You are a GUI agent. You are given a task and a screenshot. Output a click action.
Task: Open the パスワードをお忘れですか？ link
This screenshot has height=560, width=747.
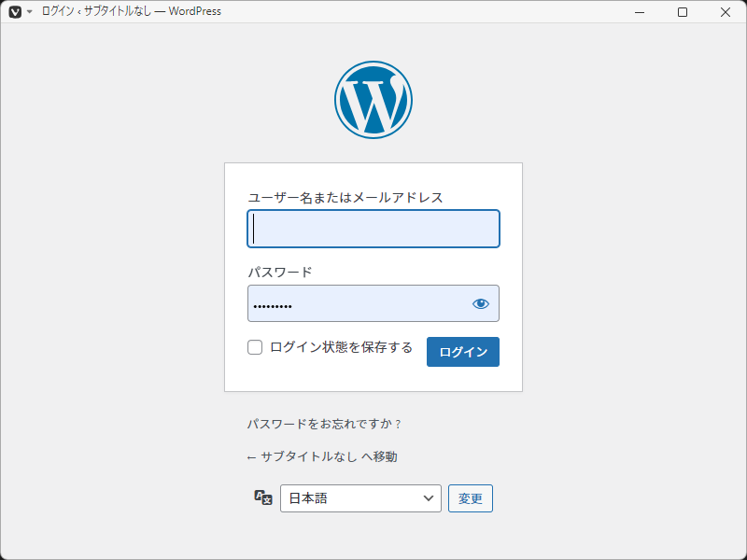pyautogui.click(x=324, y=424)
